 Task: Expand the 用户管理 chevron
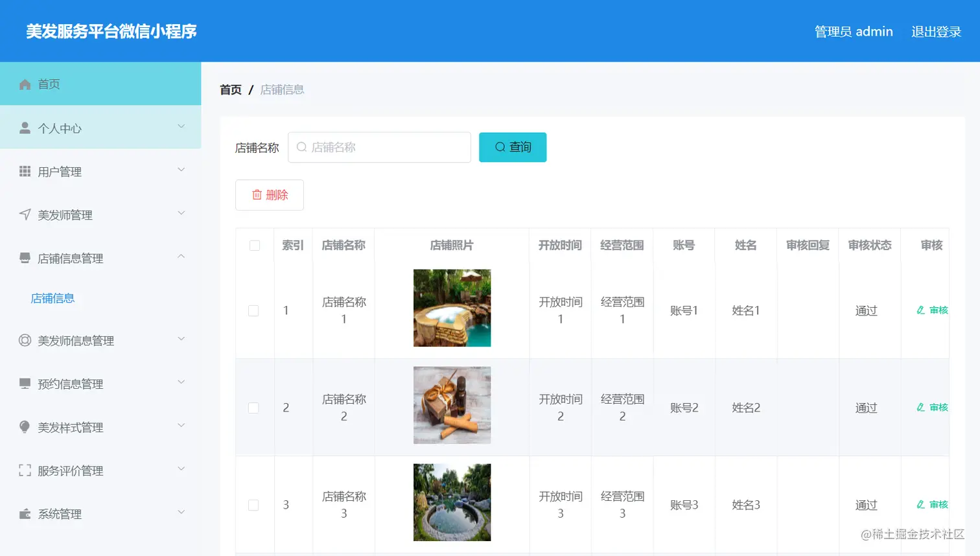[x=181, y=170]
